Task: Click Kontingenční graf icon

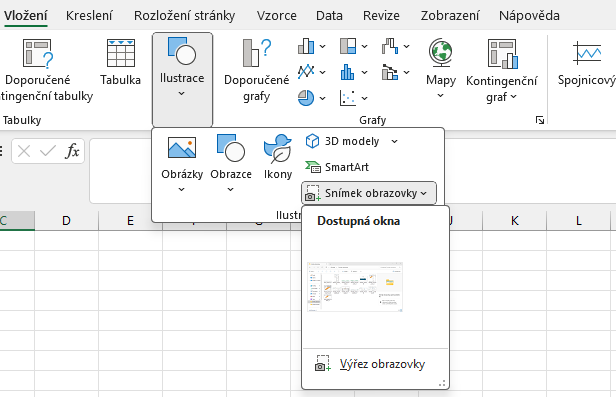Action: [502, 53]
